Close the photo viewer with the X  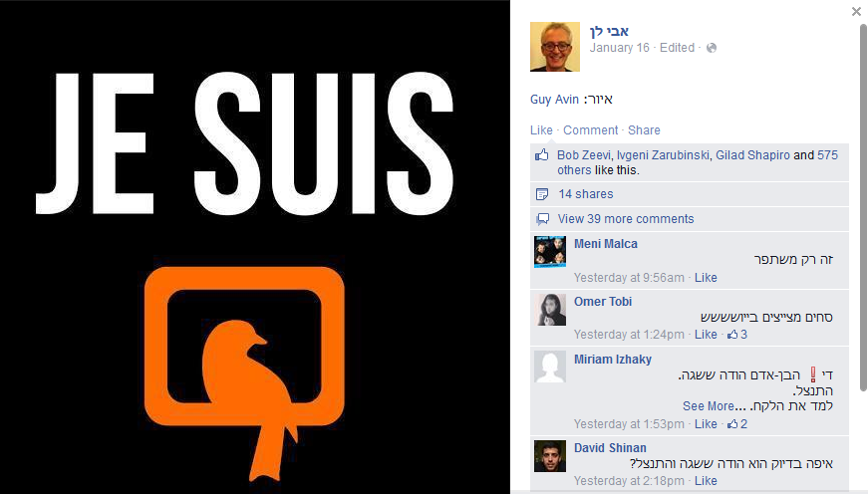pyautogui.click(x=856, y=11)
